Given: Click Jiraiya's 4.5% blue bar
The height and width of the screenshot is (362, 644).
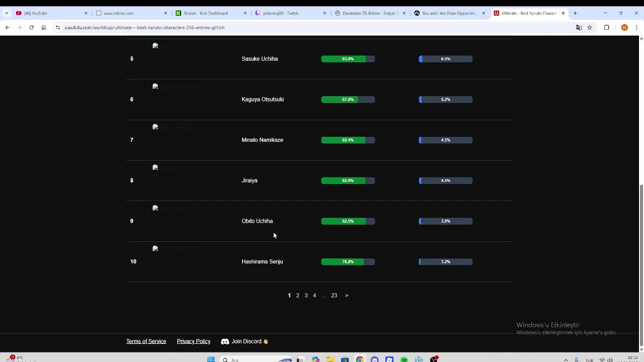Looking at the screenshot, I should 446,180.
